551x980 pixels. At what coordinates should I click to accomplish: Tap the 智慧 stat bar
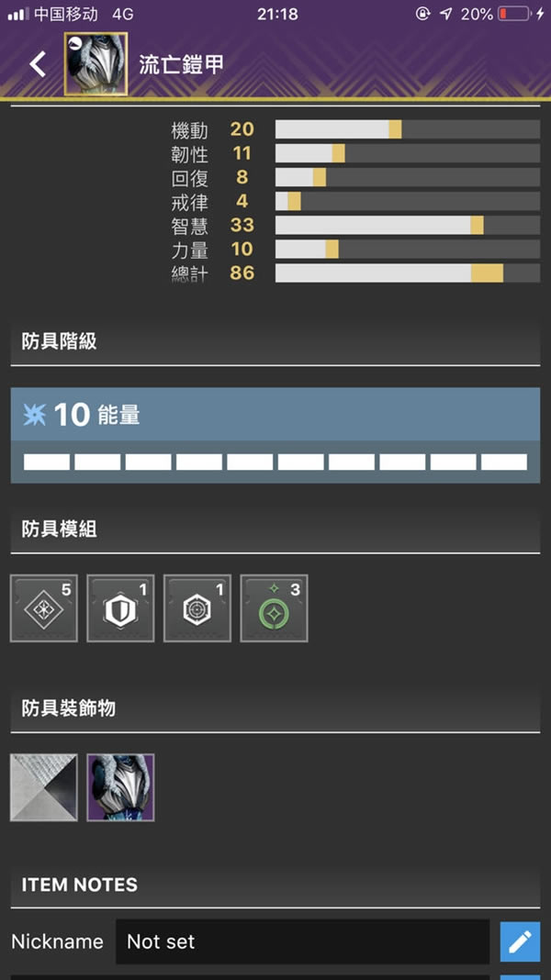(x=407, y=226)
